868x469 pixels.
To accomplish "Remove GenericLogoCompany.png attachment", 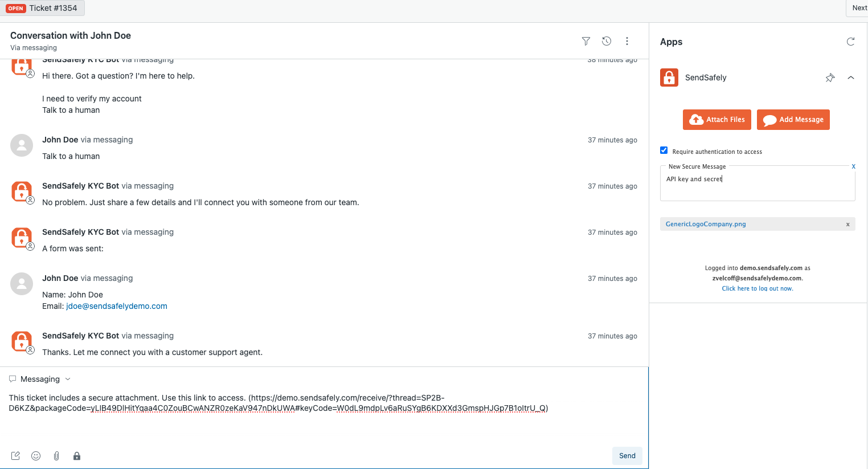I will pos(847,225).
